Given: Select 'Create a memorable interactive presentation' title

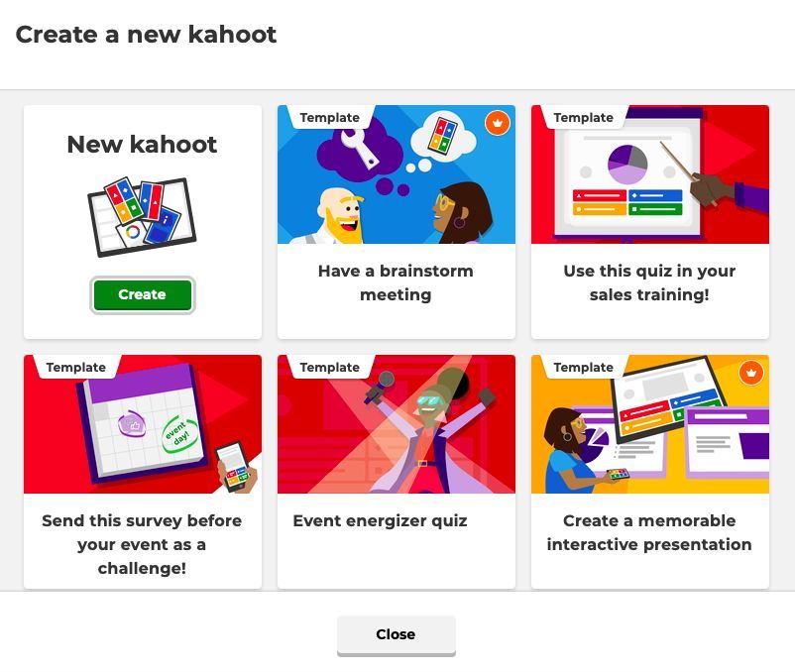Looking at the screenshot, I should tap(649, 532).
